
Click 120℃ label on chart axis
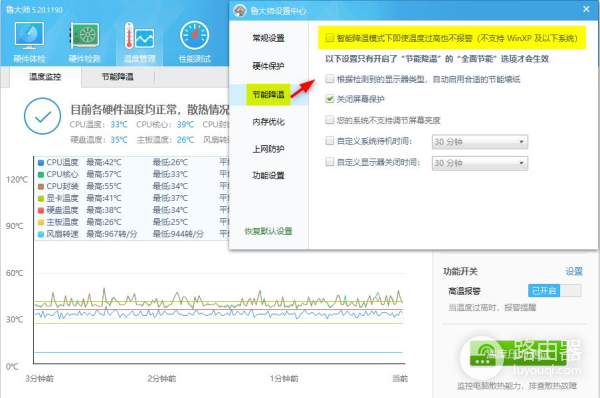point(17,179)
